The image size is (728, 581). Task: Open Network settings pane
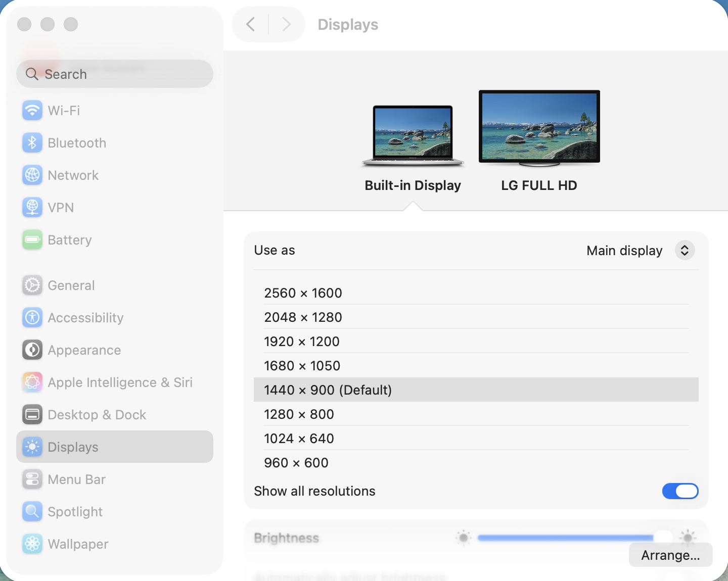[x=115, y=175]
